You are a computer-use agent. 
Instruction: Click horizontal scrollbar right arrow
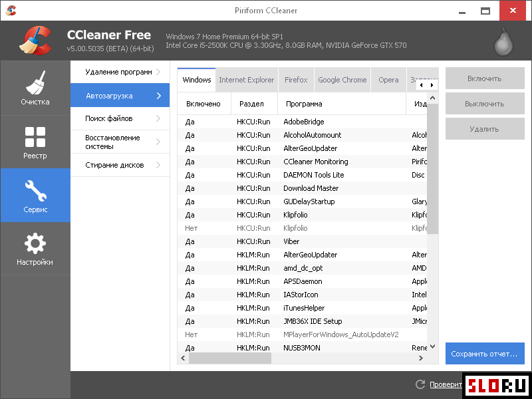421,358
